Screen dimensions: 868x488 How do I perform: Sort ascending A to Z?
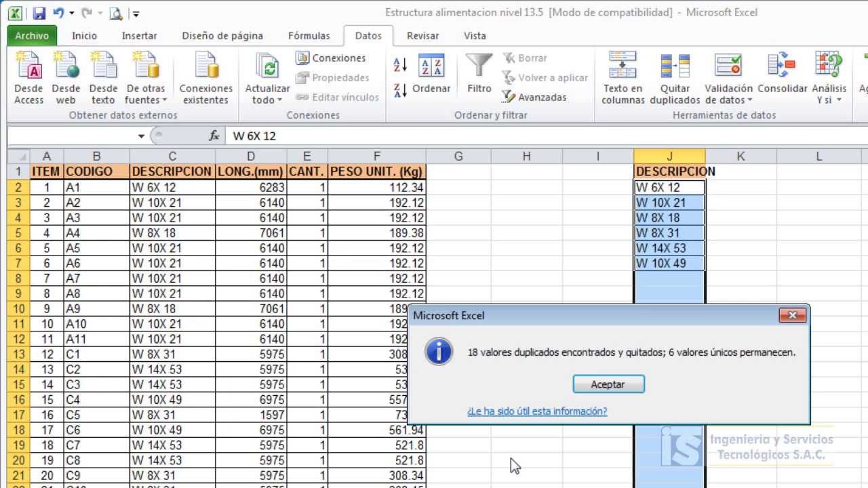pyautogui.click(x=400, y=64)
